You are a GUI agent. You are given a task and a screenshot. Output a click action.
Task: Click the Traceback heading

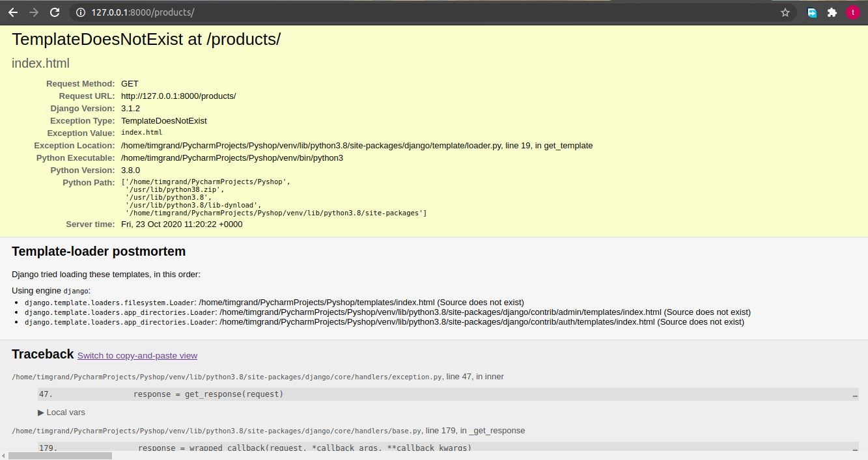point(43,355)
